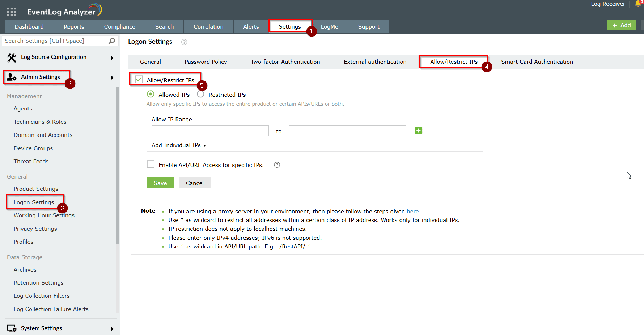Open Threat Feeds in sidebar
The image size is (644, 335).
pyautogui.click(x=31, y=162)
